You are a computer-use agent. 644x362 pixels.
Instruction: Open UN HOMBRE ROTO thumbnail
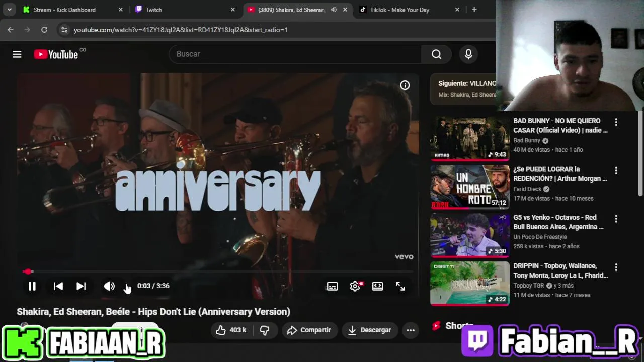tap(470, 187)
